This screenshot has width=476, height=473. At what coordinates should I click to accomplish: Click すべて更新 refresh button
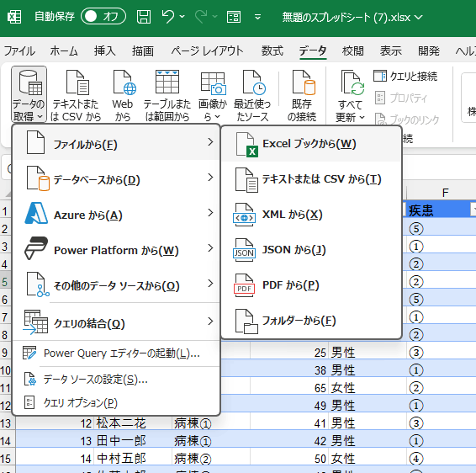pos(350,95)
